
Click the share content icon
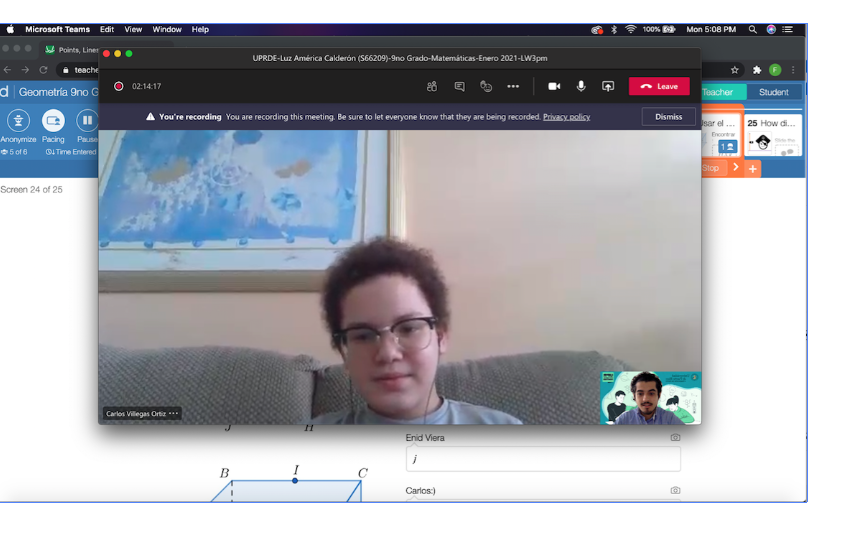tap(608, 87)
